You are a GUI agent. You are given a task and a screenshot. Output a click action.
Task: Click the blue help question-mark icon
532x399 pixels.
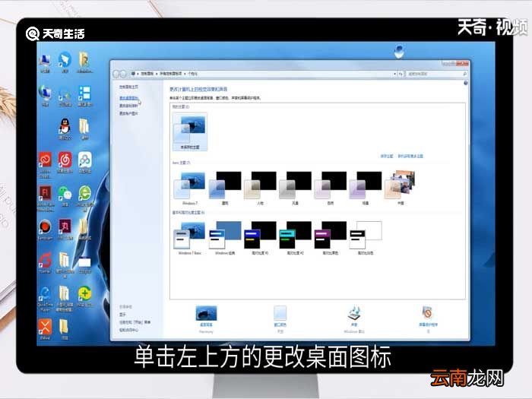(x=466, y=83)
